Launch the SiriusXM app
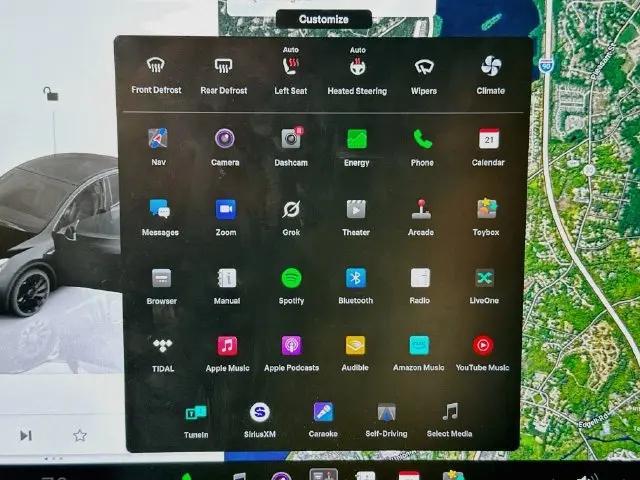640x480 pixels. point(260,420)
